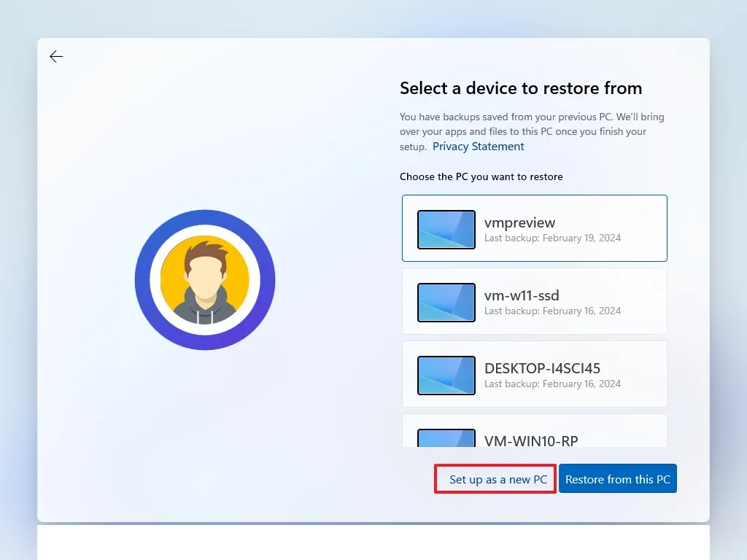Select the DESKTOP-I4SCI45 backup entry

coord(534,374)
